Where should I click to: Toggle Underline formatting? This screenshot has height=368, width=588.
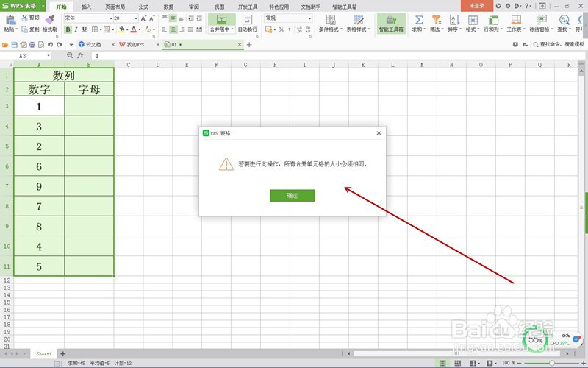85,29
